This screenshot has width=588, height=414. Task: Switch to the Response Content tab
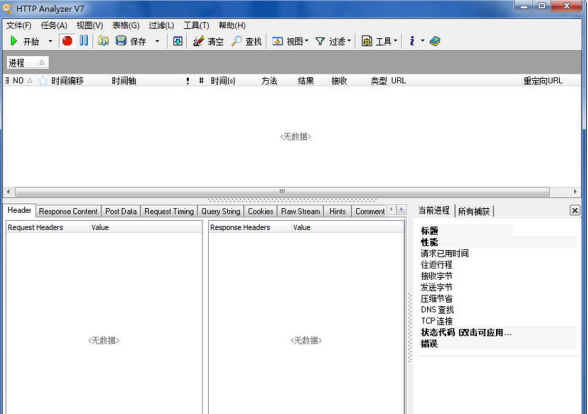point(68,212)
